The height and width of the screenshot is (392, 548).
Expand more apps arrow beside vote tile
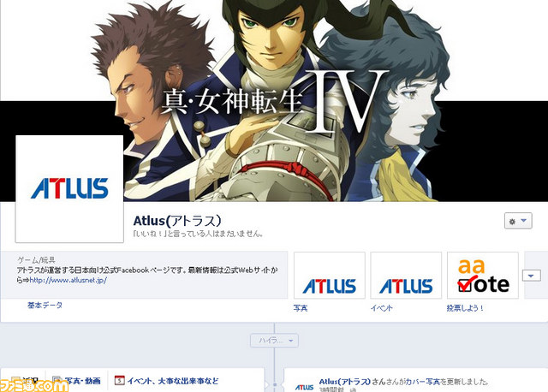click(x=531, y=276)
